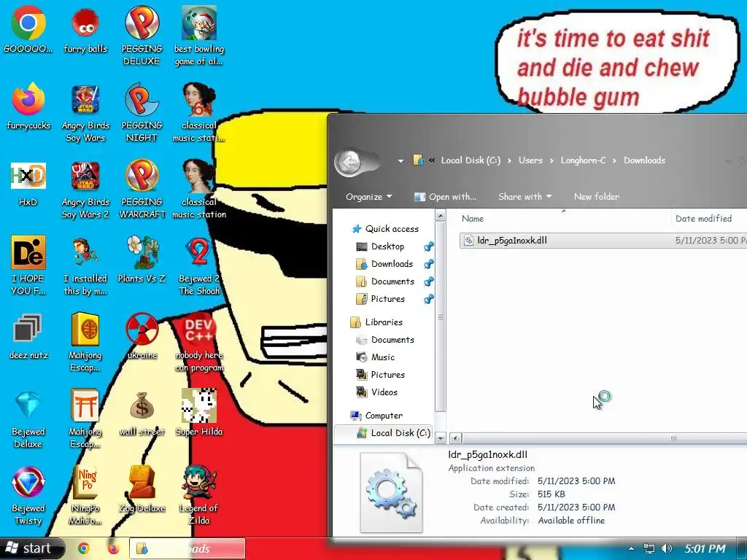Select Libraries in navigation pane
The image size is (747, 560).
pyautogui.click(x=376, y=322)
